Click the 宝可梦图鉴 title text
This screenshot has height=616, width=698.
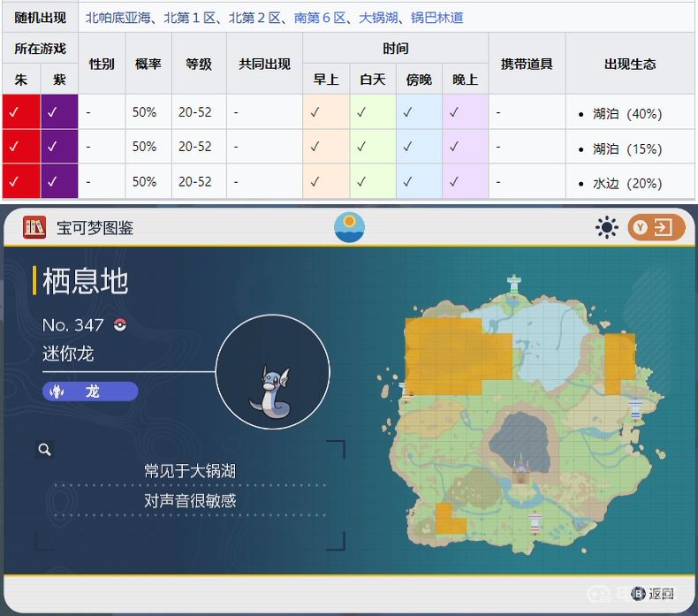pos(95,228)
